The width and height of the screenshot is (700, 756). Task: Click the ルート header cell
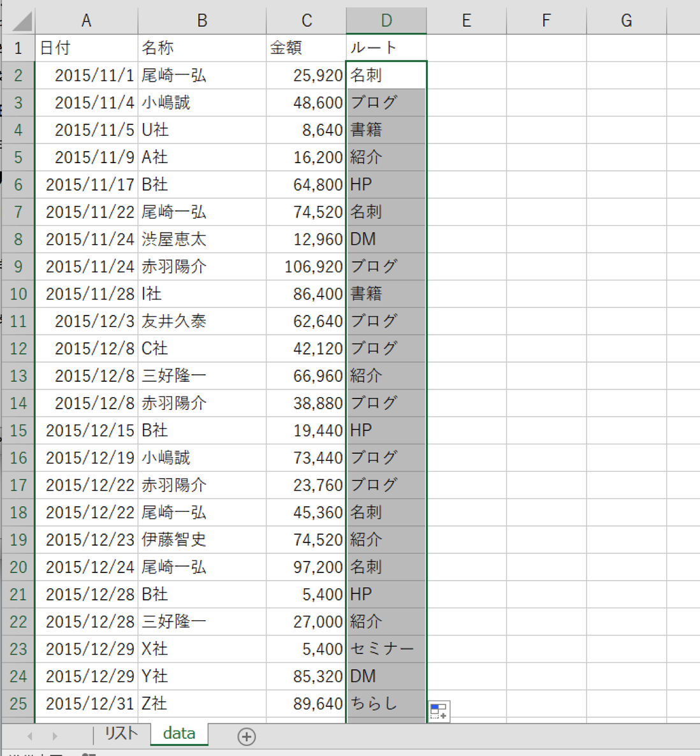coord(386,48)
